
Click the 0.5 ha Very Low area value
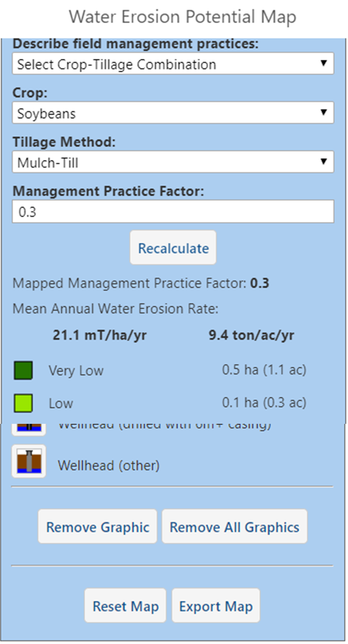265,370
